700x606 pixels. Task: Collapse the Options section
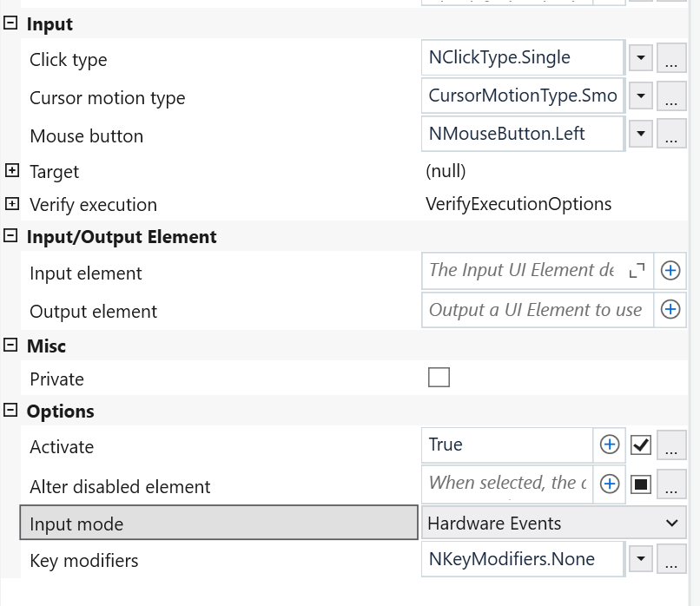pos(11,410)
